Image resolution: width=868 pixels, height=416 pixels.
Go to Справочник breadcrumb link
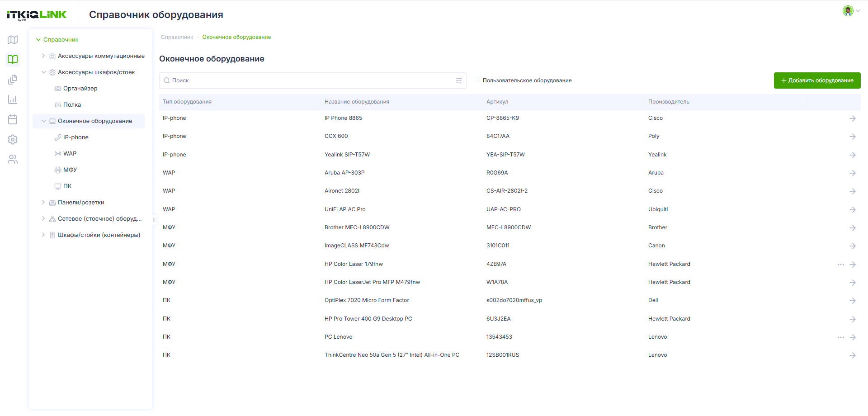pos(177,37)
